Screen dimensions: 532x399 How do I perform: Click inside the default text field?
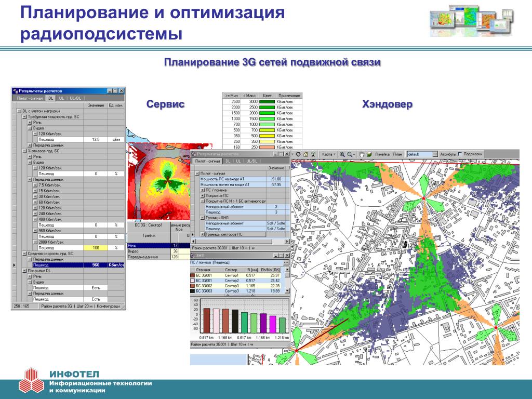[x=420, y=154]
